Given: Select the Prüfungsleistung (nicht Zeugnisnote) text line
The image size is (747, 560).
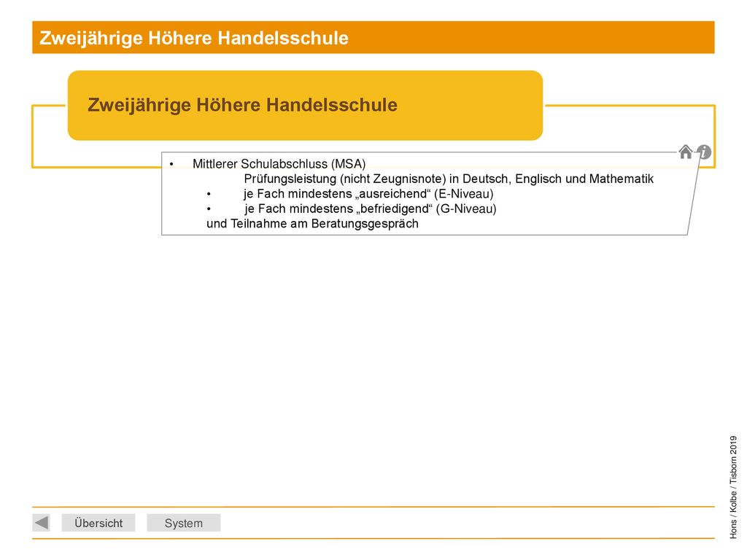Looking at the screenshot, I should (x=449, y=179).
